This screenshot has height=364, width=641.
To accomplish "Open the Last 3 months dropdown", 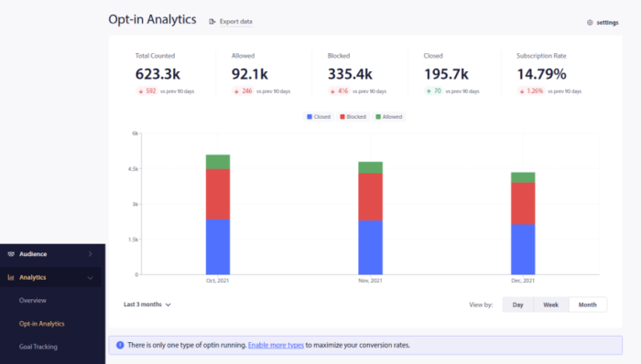I will click(147, 305).
